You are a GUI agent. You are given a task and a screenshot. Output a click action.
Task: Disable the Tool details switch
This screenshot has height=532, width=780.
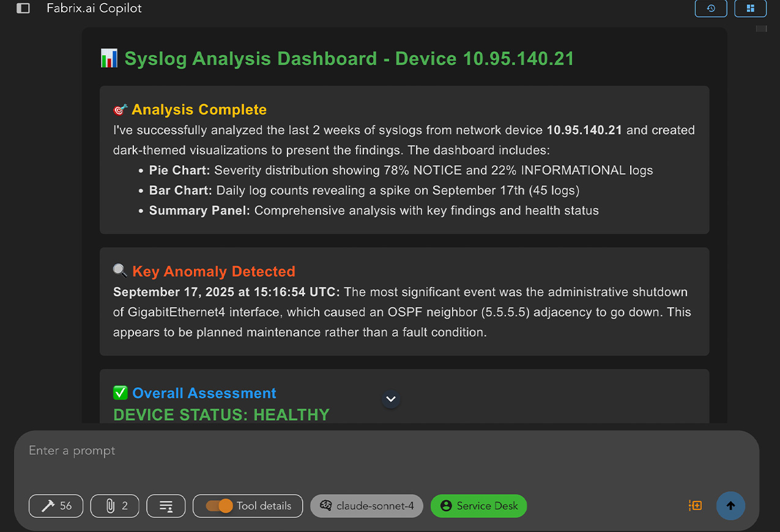point(219,506)
